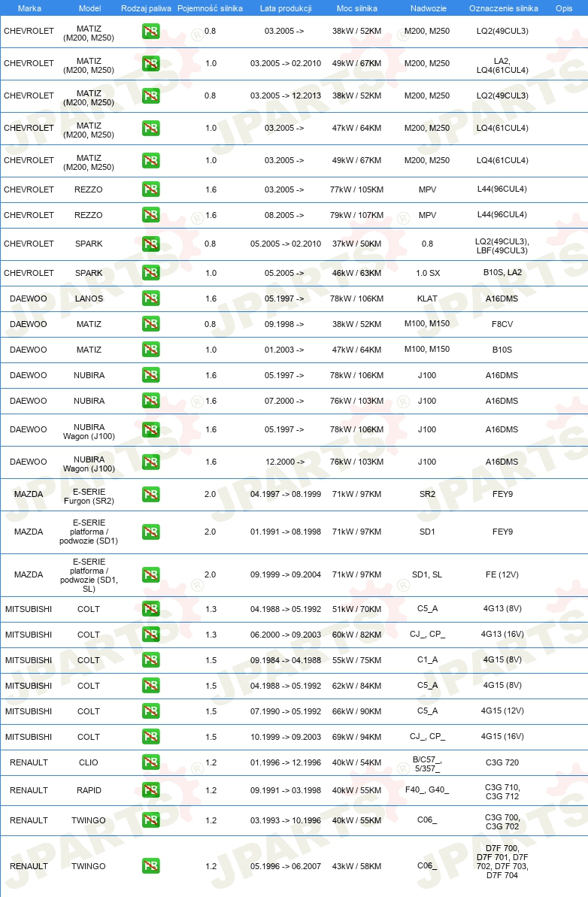
Task: Select the engine code 'C3G 710, C3G 712'
Action: (x=502, y=792)
